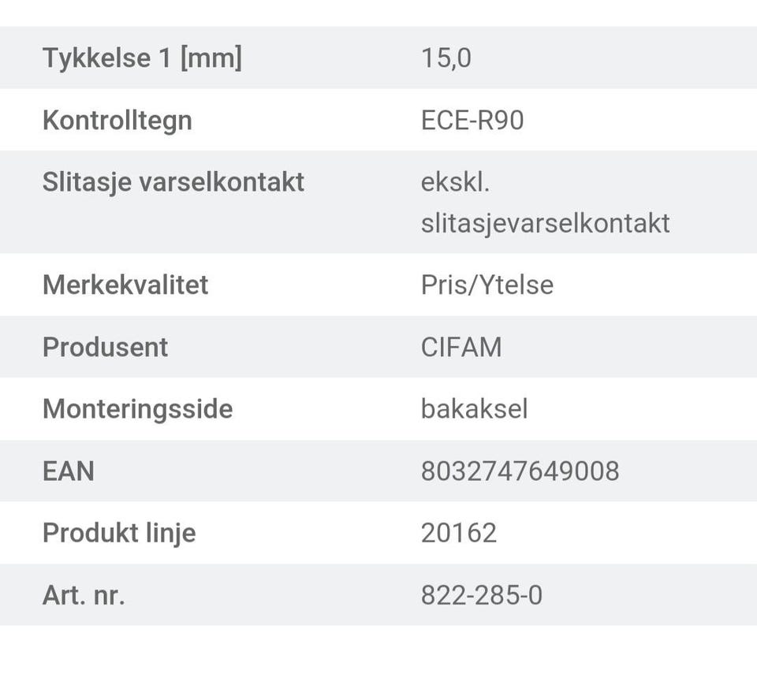Select the CIFAM manufacturer name
Image resolution: width=757 pixels, height=700 pixels.
pyautogui.click(x=461, y=347)
